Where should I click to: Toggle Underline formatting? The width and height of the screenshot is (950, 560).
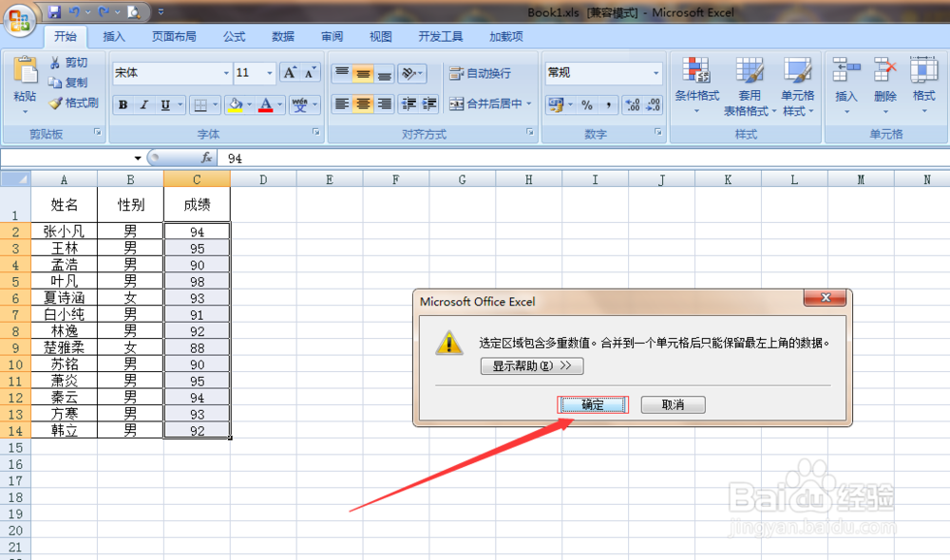pos(164,104)
